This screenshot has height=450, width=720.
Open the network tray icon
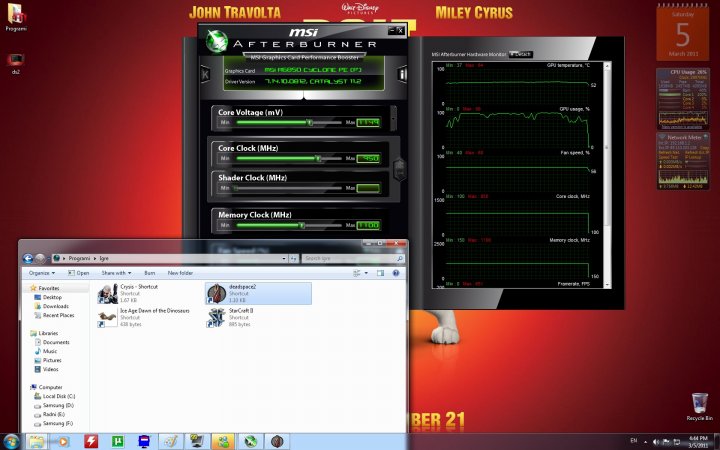676,442
